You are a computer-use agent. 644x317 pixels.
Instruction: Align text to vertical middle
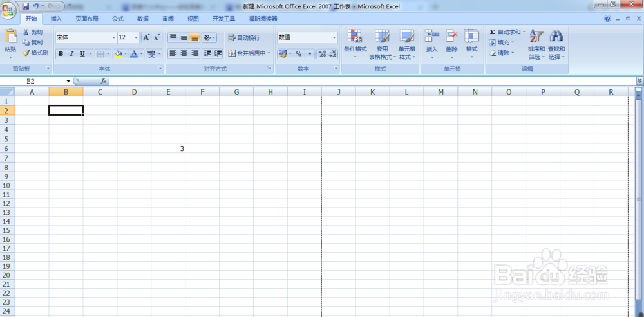(x=184, y=38)
